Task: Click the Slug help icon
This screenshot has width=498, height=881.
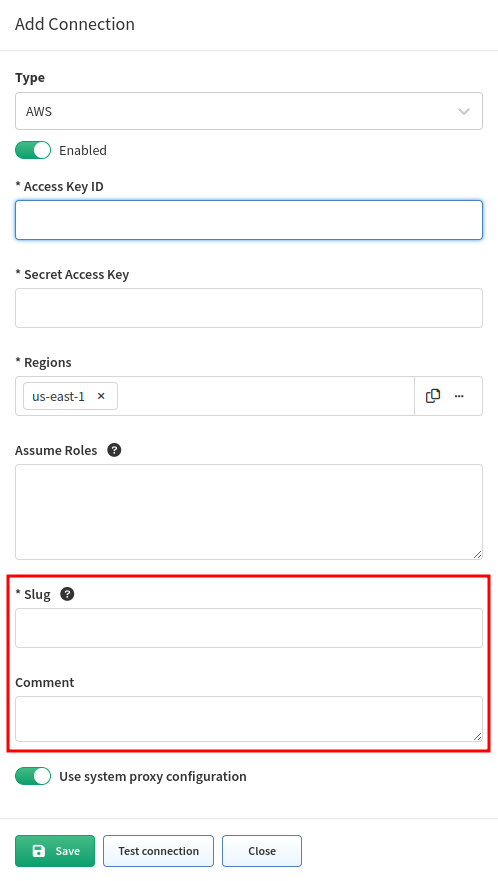Action: (67, 594)
